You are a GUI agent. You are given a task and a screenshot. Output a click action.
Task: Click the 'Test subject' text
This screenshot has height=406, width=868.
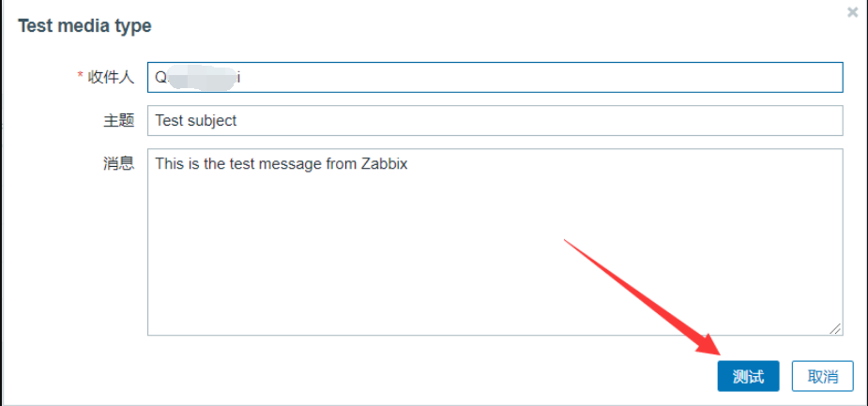[x=196, y=120]
